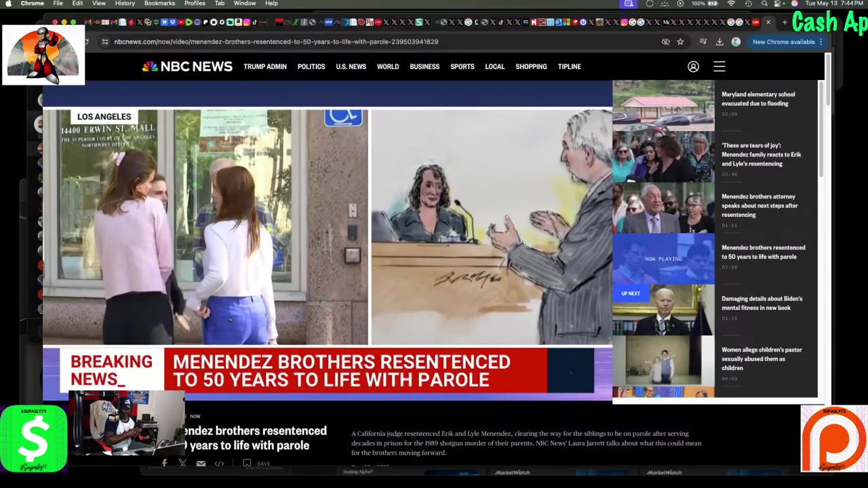Viewport: 868px width, 488px height.
Task: Go to the U.S. News section
Action: [351, 66]
